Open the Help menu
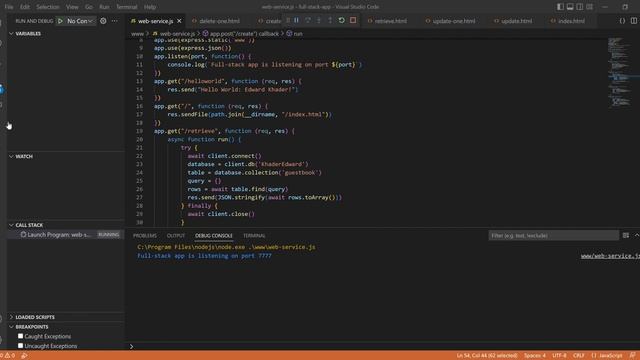 click(150, 7)
